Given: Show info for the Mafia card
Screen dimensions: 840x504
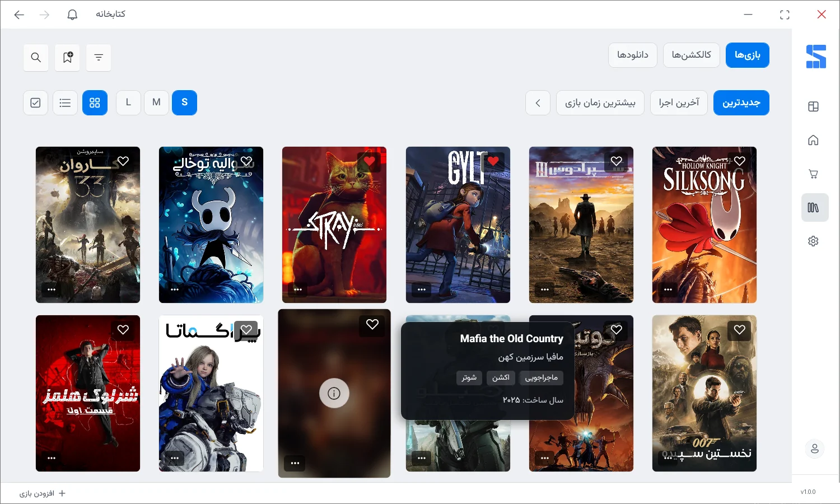Looking at the screenshot, I should (334, 393).
